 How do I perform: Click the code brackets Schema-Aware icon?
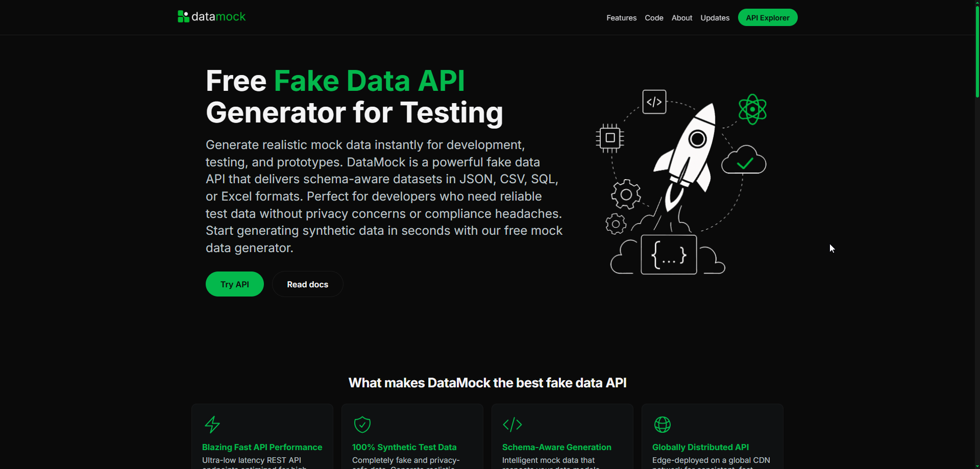pos(512,424)
